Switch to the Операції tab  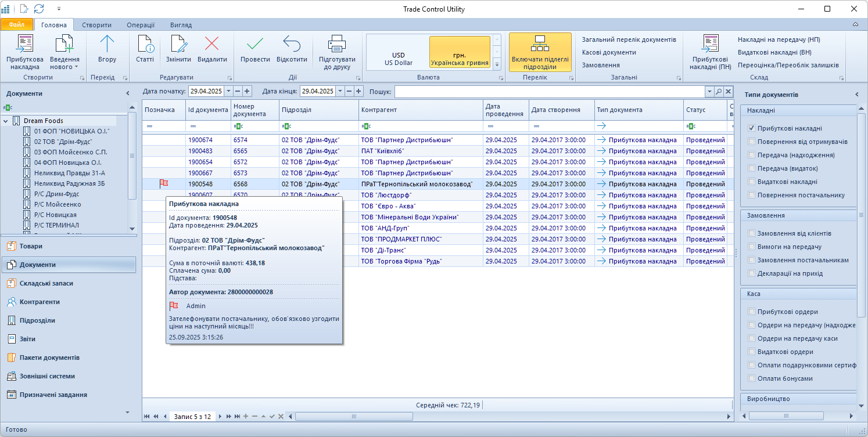141,25
